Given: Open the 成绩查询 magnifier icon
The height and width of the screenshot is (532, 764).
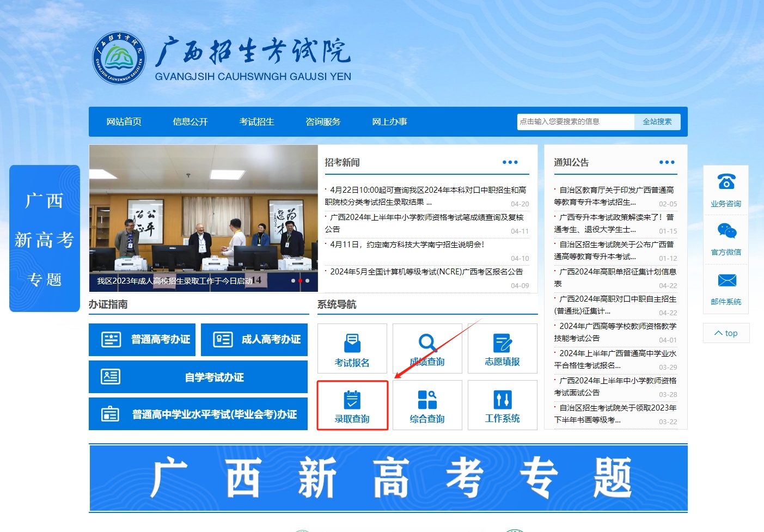Looking at the screenshot, I should [427, 343].
